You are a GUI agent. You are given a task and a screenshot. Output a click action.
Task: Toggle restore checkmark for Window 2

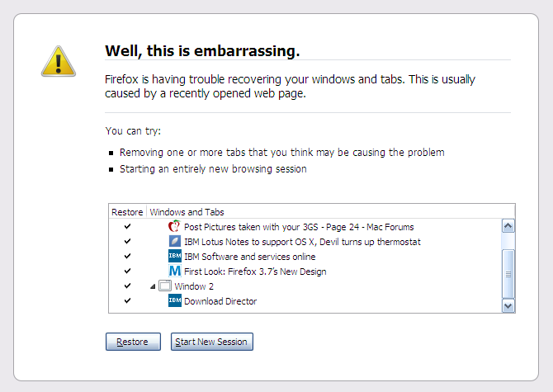tap(127, 286)
